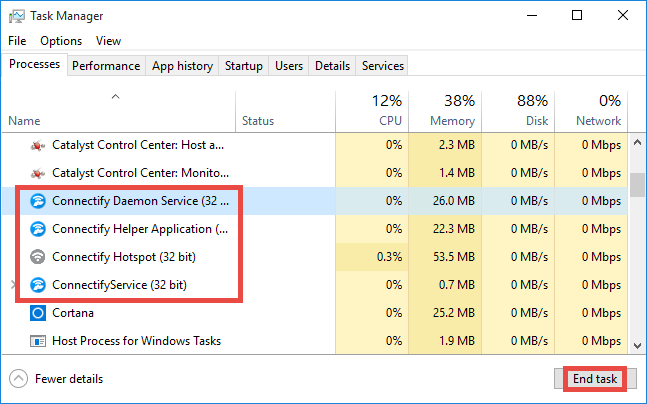
Task: Click the scrollbar down arrow
Action: [x=638, y=346]
